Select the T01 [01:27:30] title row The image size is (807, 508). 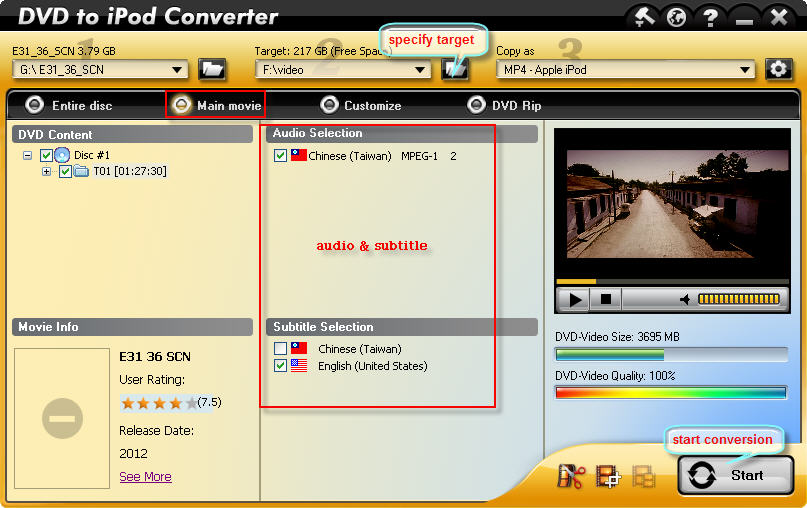point(130,171)
